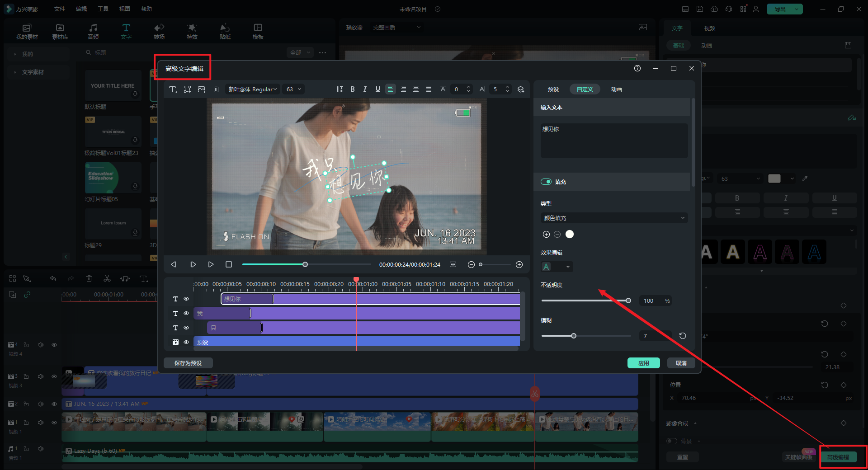Click the 导出 export button
Screen dimensions: 868x470
(780, 9)
